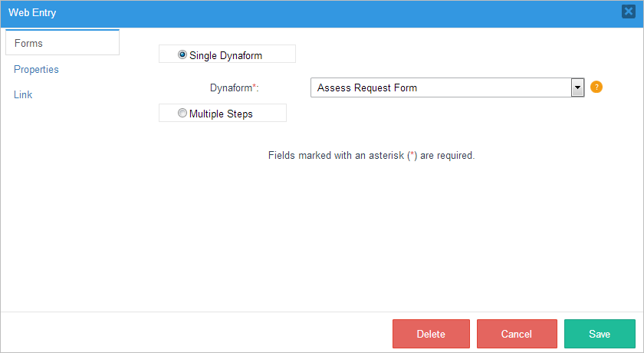Click the Multiple Steps label text
The image size is (644, 353).
click(221, 114)
